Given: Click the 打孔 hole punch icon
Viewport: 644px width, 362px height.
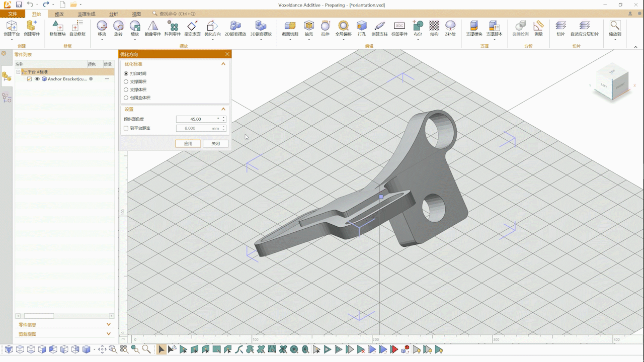Looking at the screenshot, I should point(361,26).
